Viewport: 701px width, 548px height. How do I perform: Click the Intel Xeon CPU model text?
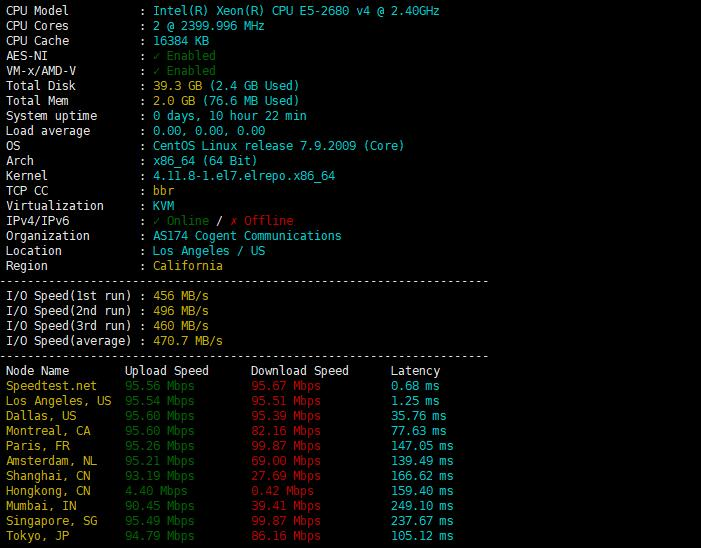296,11
